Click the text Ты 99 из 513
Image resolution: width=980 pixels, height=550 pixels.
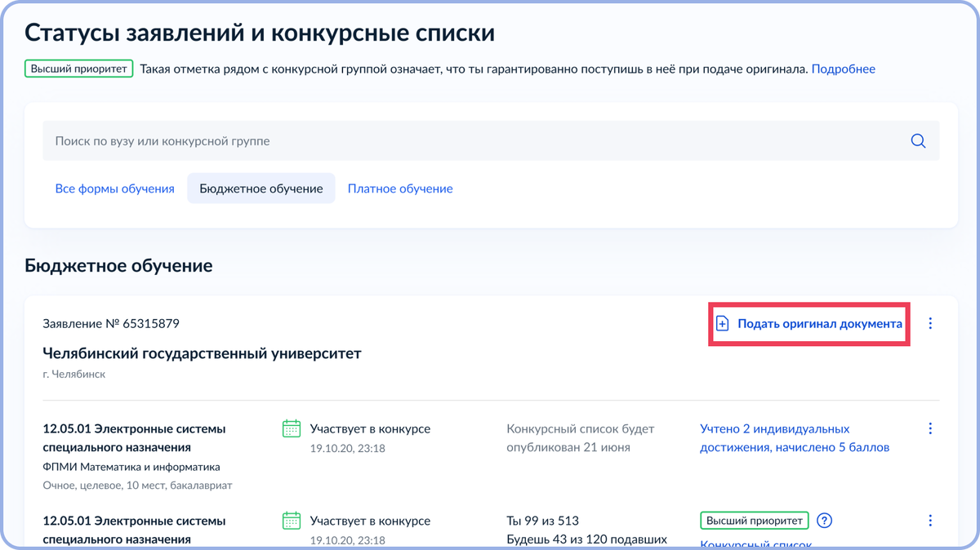click(x=544, y=521)
